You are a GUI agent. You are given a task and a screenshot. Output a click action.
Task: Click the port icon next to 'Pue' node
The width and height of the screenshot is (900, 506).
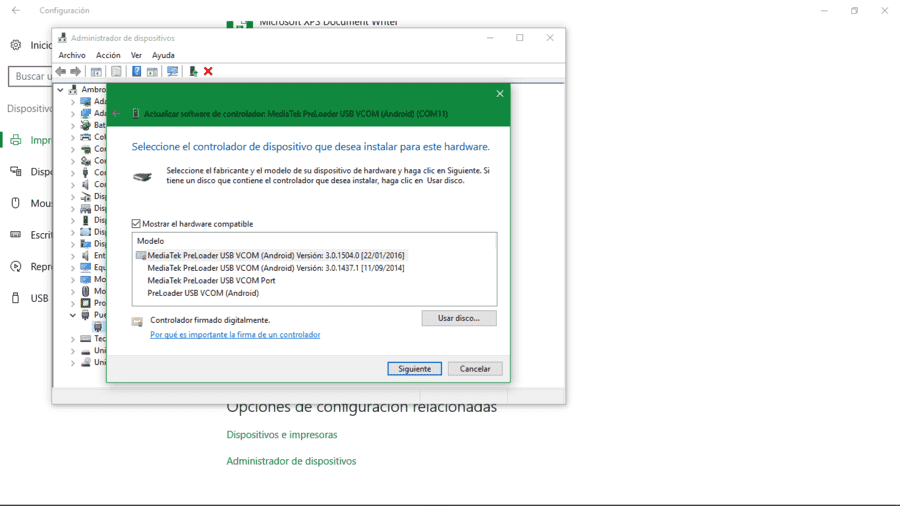pyautogui.click(x=86, y=315)
